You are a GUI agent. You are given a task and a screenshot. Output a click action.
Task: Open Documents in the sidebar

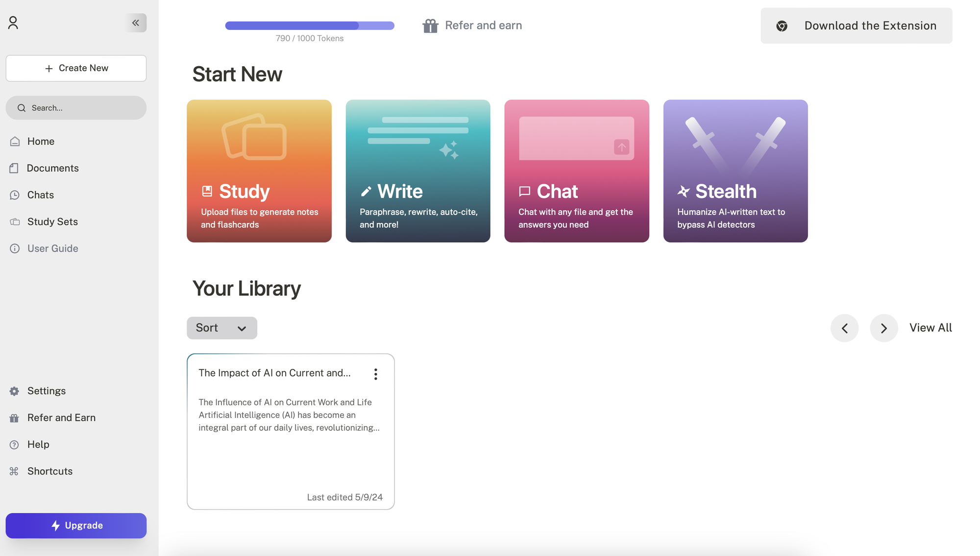tap(52, 168)
